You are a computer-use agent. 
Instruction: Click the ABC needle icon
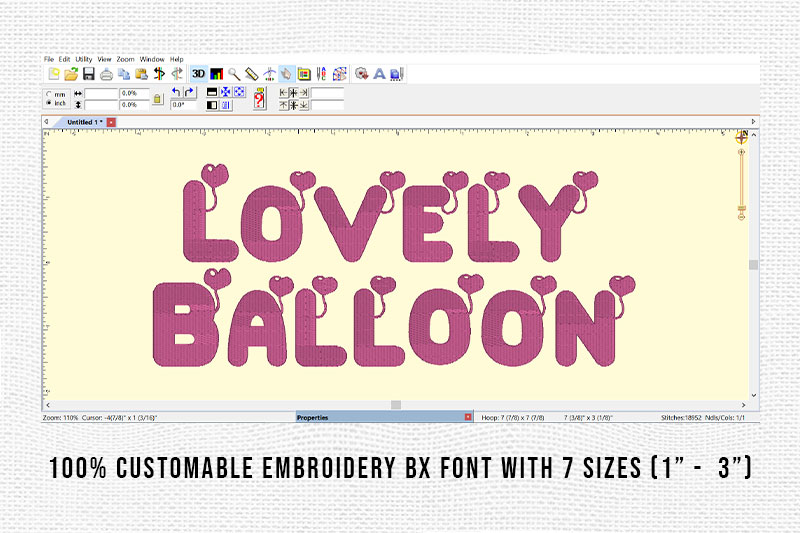coord(321,74)
